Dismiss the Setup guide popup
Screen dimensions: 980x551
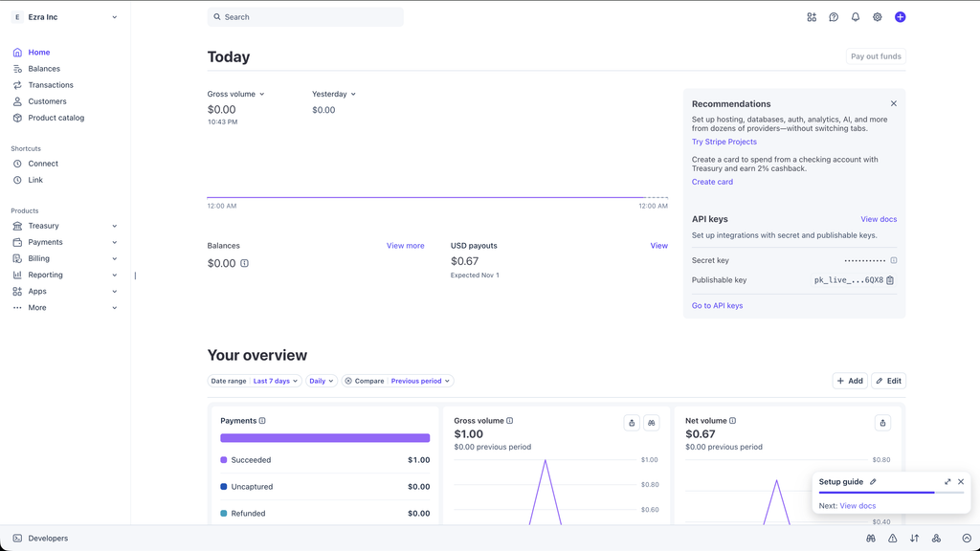(961, 482)
